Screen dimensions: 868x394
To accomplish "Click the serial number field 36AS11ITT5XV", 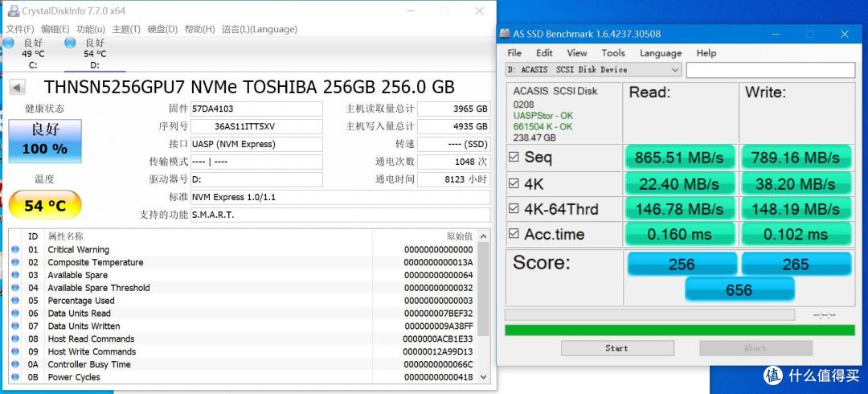I will (x=256, y=126).
